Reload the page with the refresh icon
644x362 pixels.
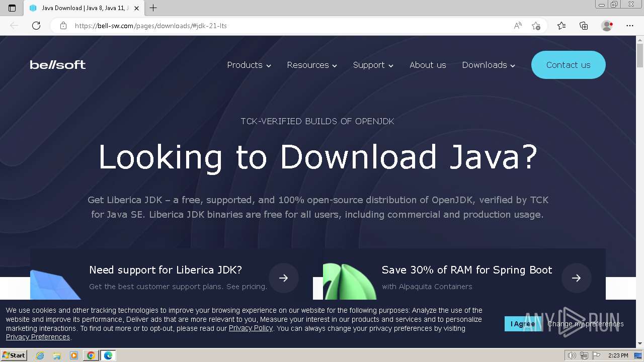[x=36, y=26]
